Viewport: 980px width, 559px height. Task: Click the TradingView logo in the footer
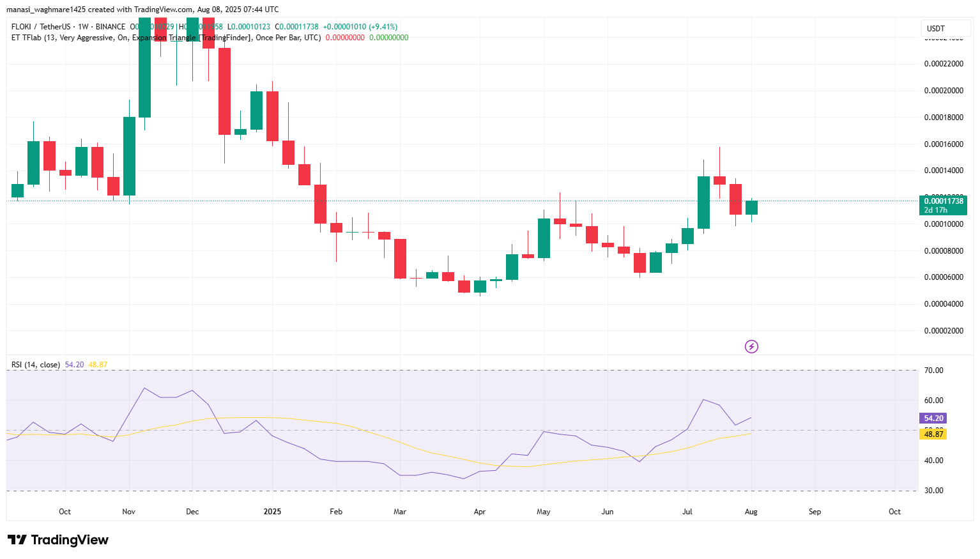point(58,540)
